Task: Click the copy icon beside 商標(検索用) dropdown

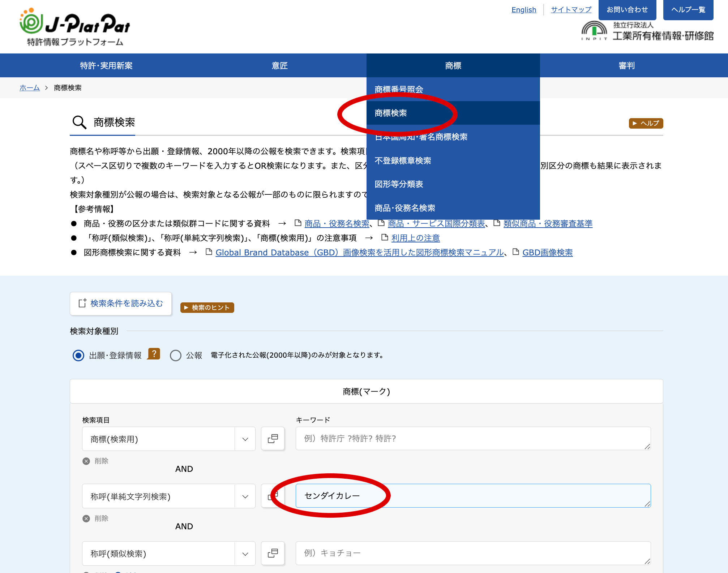Action: [273, 439]
